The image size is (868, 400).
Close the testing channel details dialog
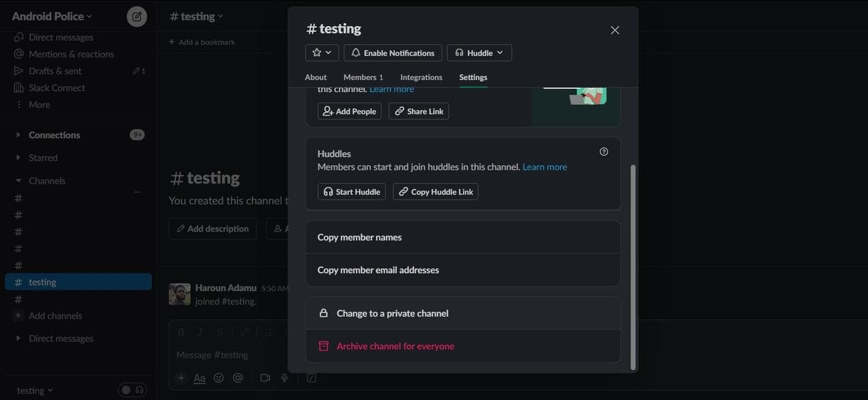coord(615,30)
